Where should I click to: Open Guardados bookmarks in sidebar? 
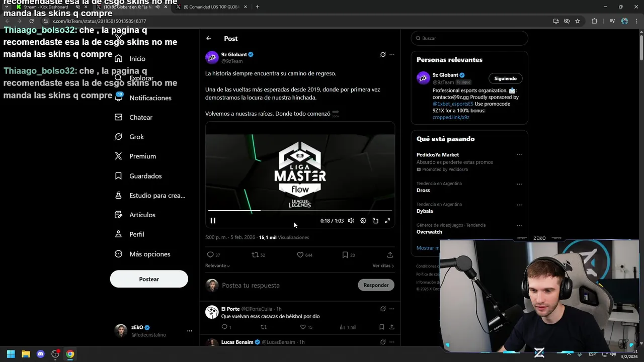pyautogui.click(x=138, y=176)
